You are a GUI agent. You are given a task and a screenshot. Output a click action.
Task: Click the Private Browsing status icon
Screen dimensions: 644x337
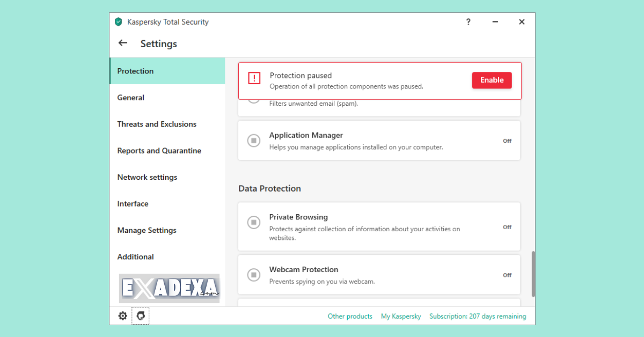point(254,222)
